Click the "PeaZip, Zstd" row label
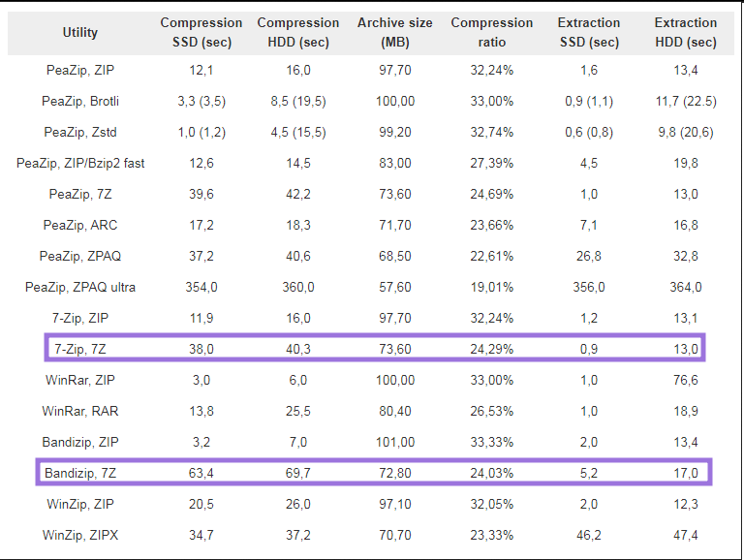The image size is (744, 560). pyautogui.click(x=80, y=132)
